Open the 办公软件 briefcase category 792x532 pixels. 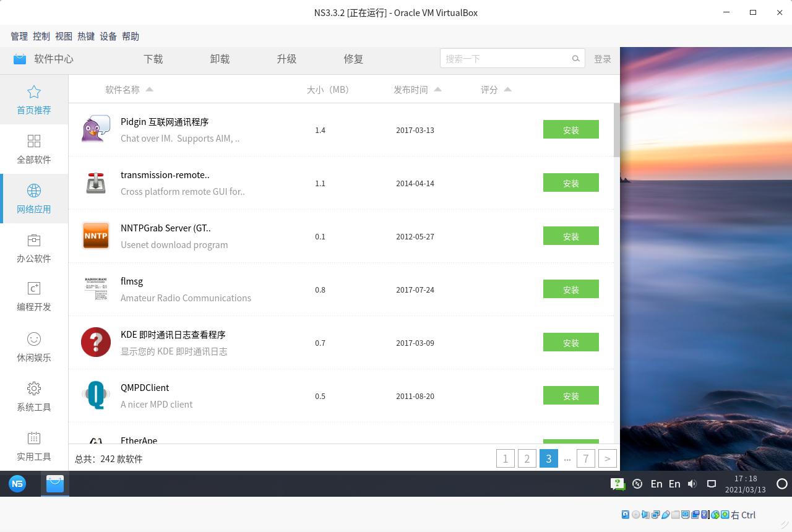pyautogui.click(x=34, y=248)
